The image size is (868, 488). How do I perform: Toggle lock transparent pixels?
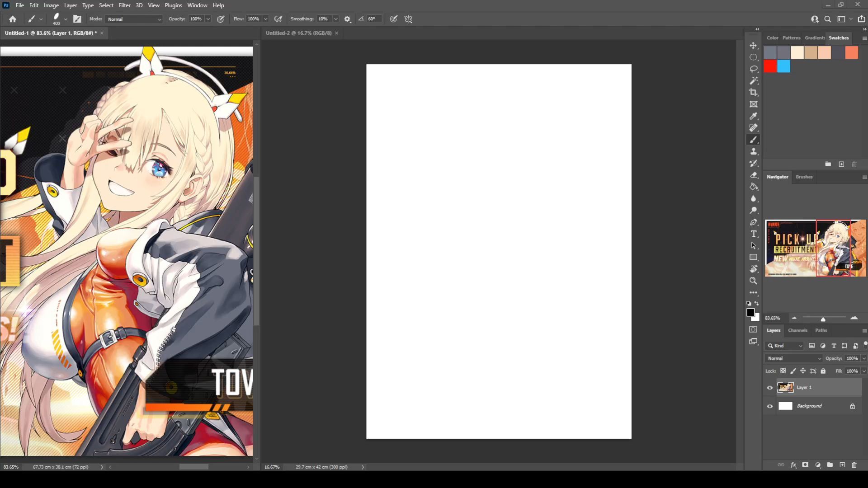(783, 371)
